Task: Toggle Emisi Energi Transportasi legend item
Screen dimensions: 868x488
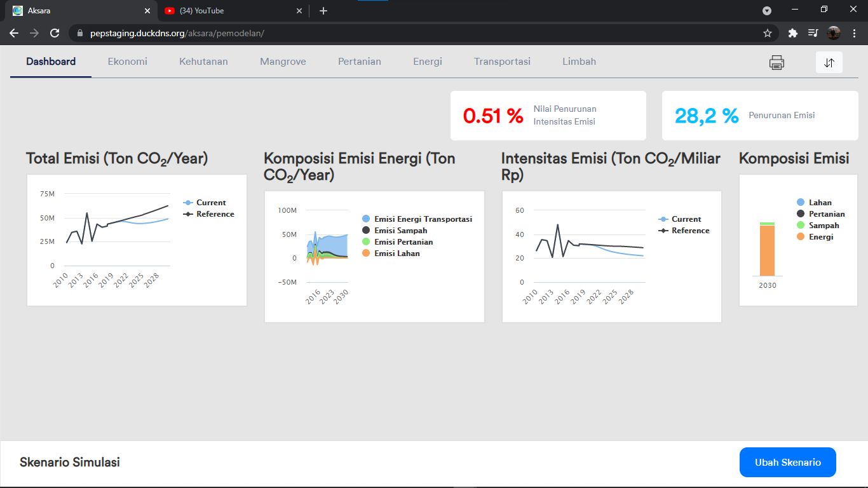Action: tap(416, 219)
